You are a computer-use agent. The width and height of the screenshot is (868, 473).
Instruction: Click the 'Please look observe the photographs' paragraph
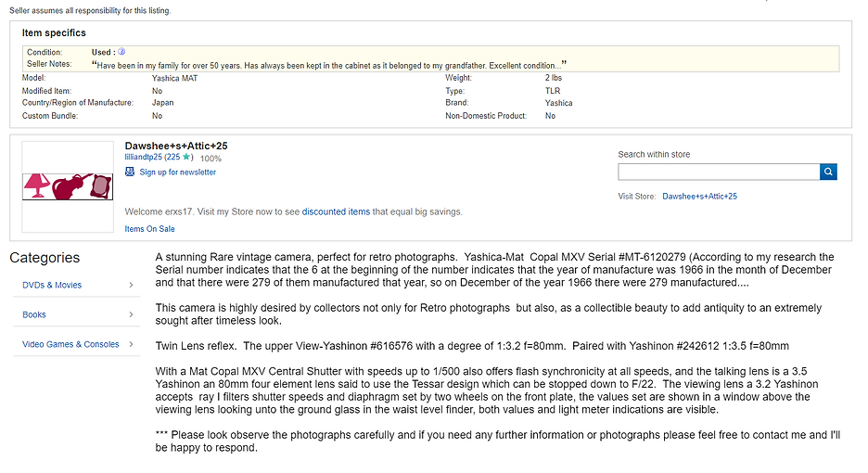(498, 441)
